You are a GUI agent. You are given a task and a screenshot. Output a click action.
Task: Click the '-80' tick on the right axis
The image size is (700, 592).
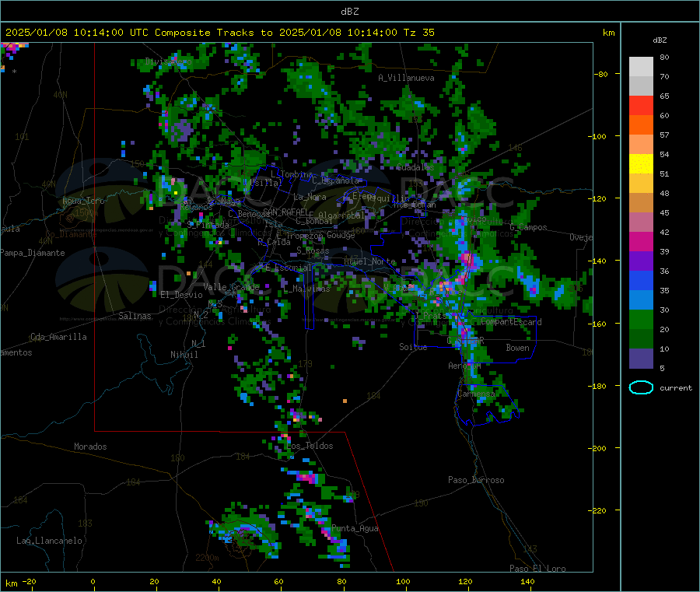601,74
